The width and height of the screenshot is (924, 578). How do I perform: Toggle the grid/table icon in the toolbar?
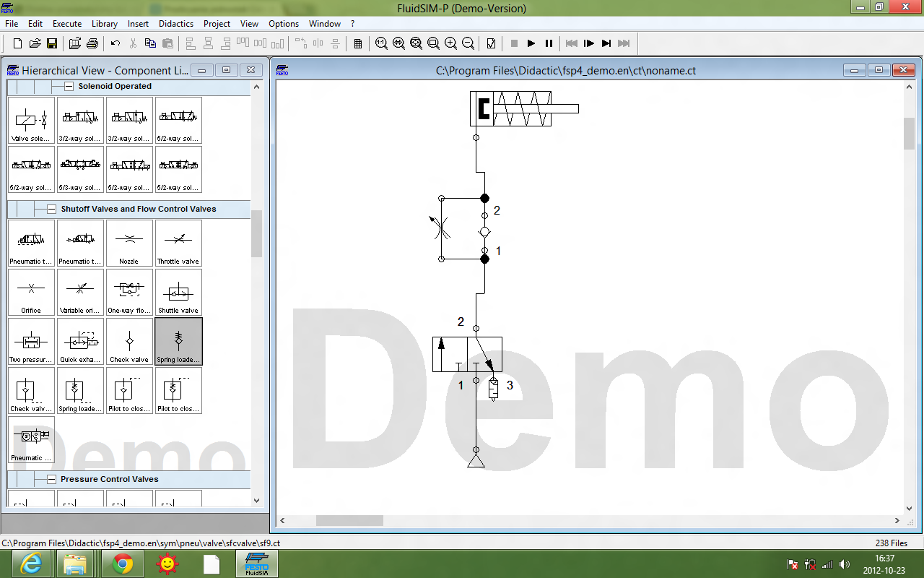tap(358, 43)
